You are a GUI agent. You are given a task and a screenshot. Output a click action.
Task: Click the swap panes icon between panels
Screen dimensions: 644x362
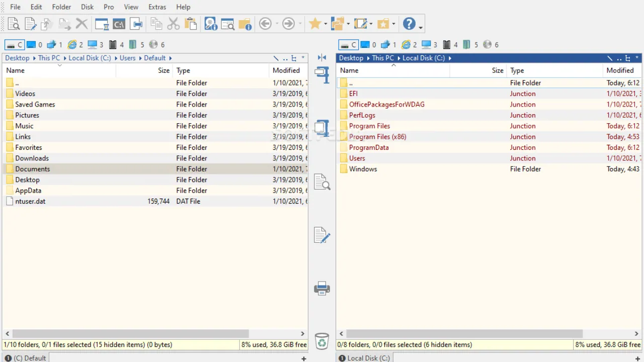[322, 58]
